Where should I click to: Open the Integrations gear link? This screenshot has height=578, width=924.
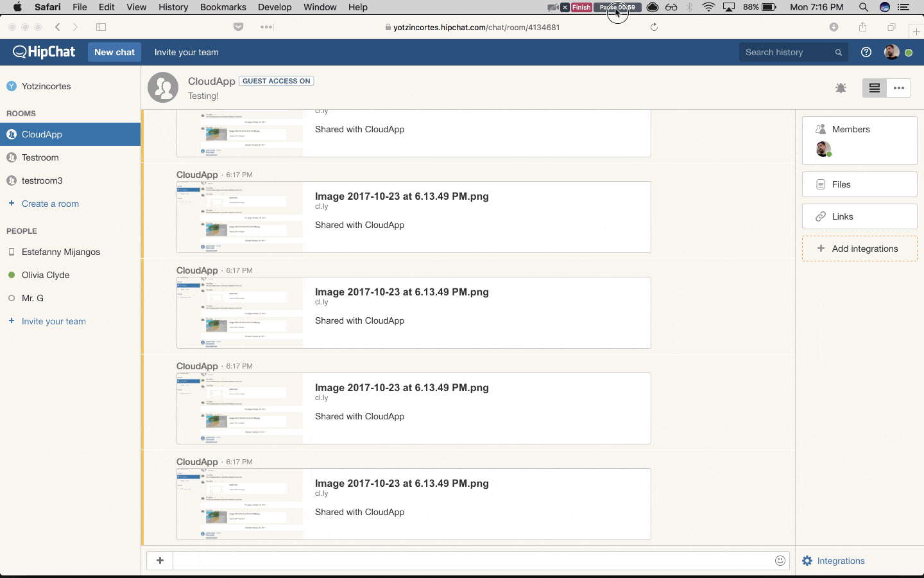click(x=833, y=561)
